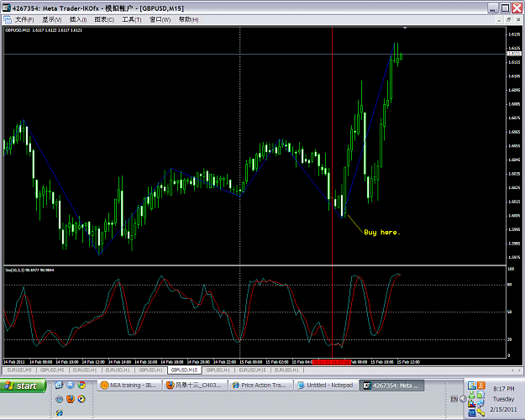Switch to Price Action Tra... taskbar window
The image size is (525, 420).
(260, 386)
